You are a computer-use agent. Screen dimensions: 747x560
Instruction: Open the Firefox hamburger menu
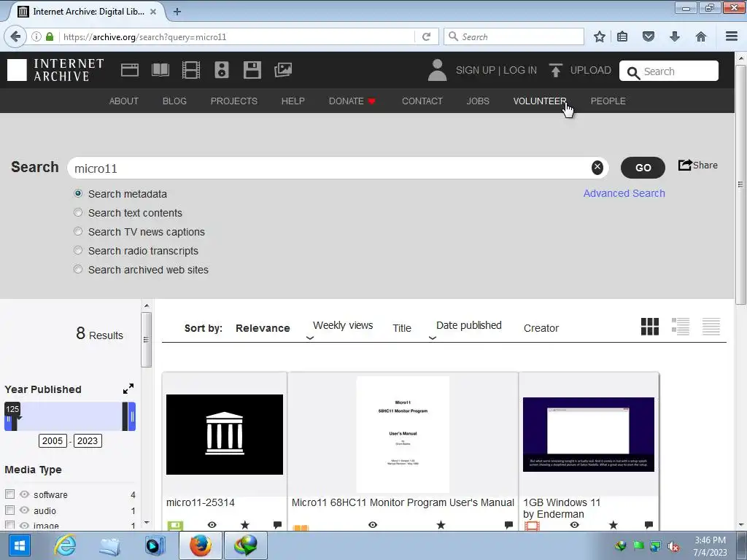tap(732, 36)
